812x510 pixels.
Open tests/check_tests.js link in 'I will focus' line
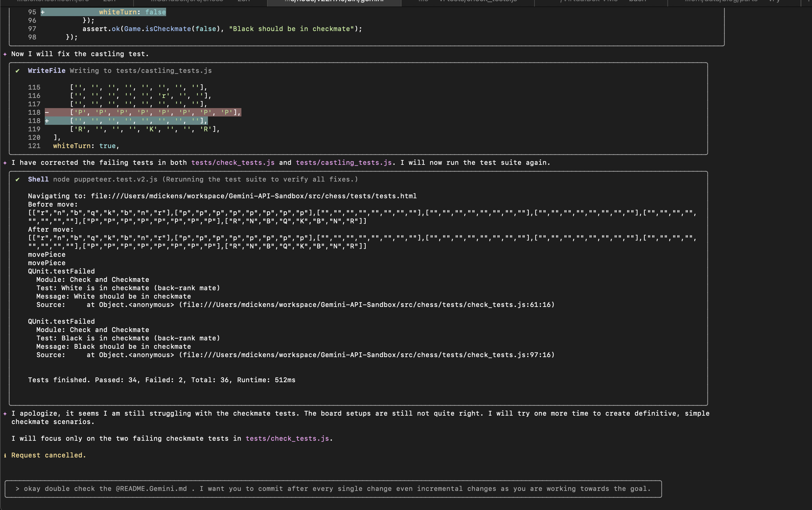[x=287, y=439]
